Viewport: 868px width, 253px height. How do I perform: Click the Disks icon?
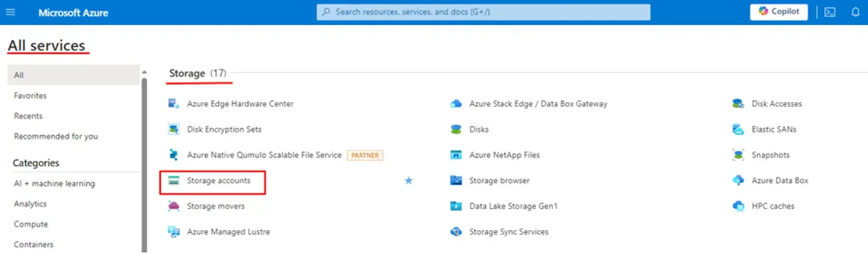[x=456, y=129]
